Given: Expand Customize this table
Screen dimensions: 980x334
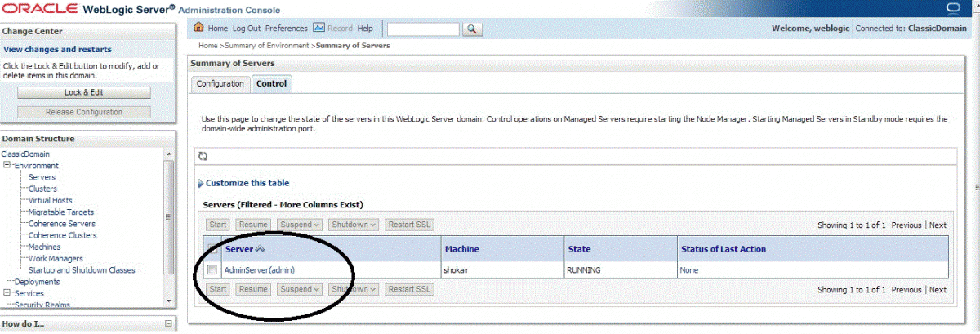Looking at the screenshot, I should coord(247,183).
